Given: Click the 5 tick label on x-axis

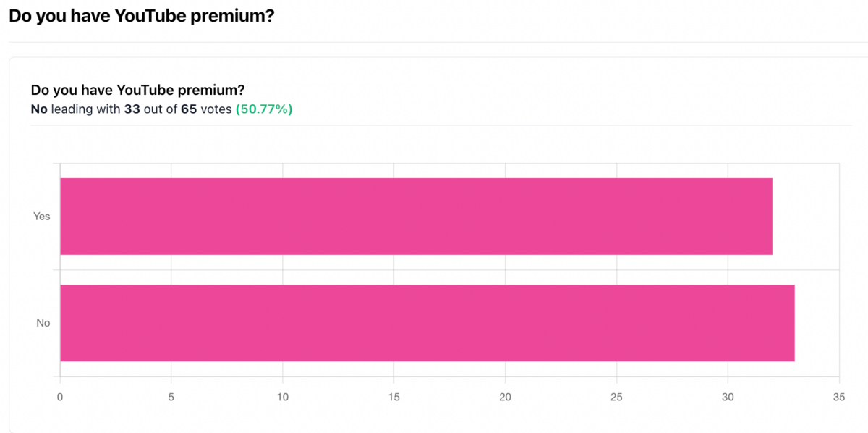Looking at the screenshot, I should click(x=171, y=398).
